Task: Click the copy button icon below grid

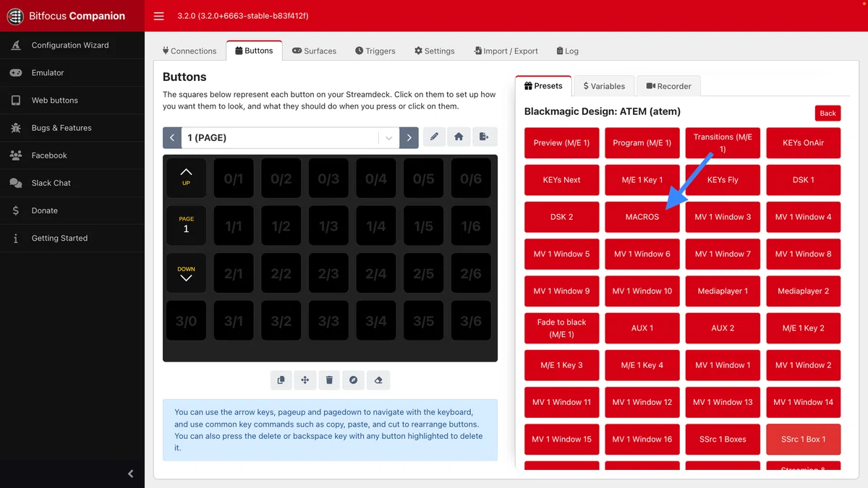Action: (281, 380)
